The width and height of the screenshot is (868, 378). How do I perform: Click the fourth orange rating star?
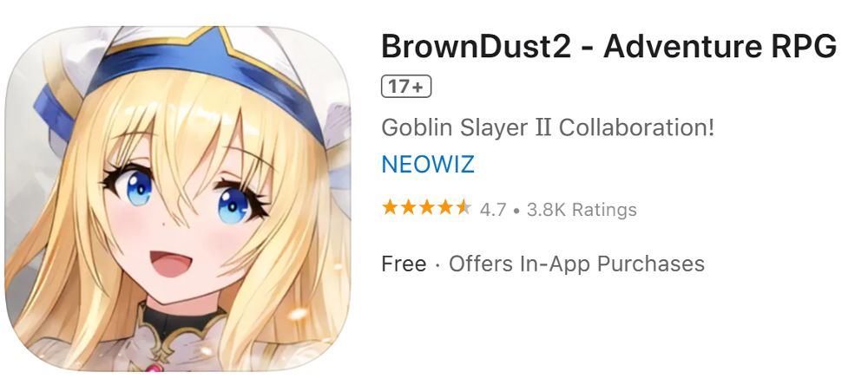pyautogui.click(x=444, y=208)
